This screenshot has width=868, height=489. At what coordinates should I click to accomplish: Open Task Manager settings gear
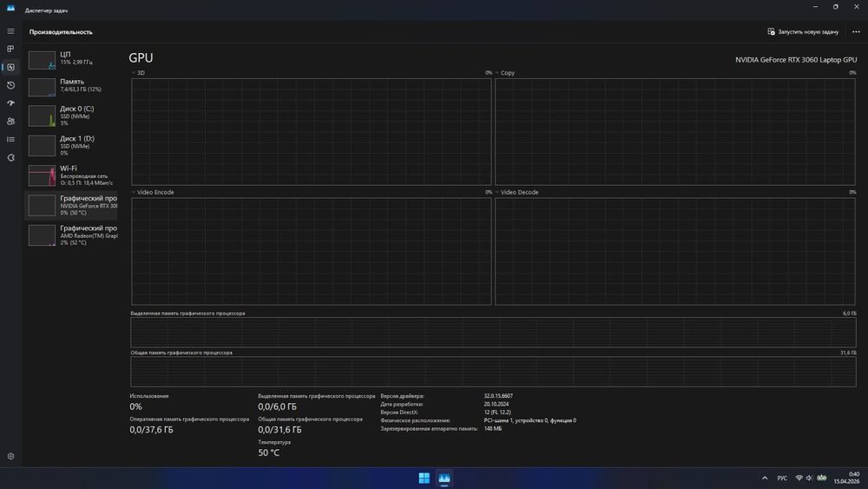10,456
